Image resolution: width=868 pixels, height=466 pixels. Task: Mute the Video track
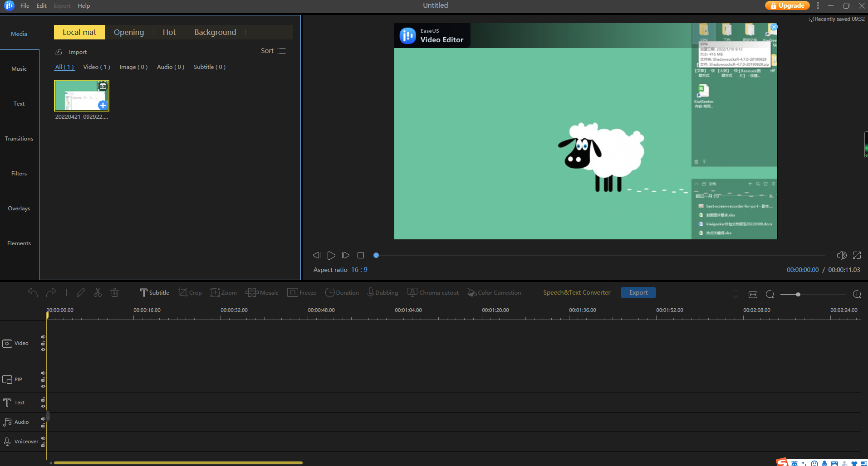pyautogui.click(x=43, y=337)
